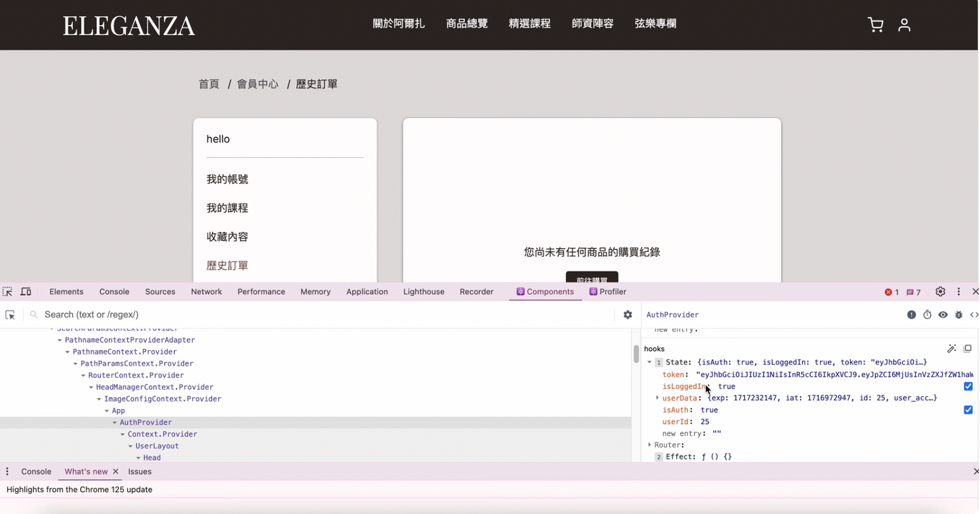This screenshot has height=514, width=980.
Task: Click the issues count badge showing 7
Action: click(x=914, y=292)
